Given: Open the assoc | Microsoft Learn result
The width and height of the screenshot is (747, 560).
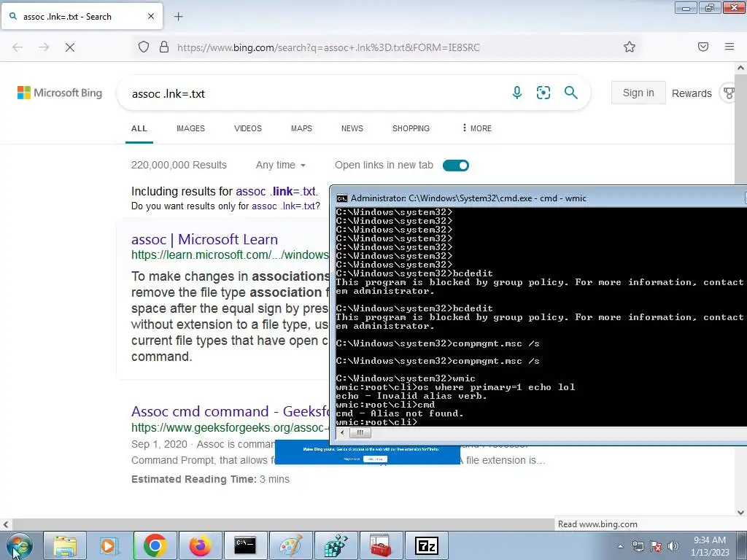Looking at the screenshot, I should (204, 239).
